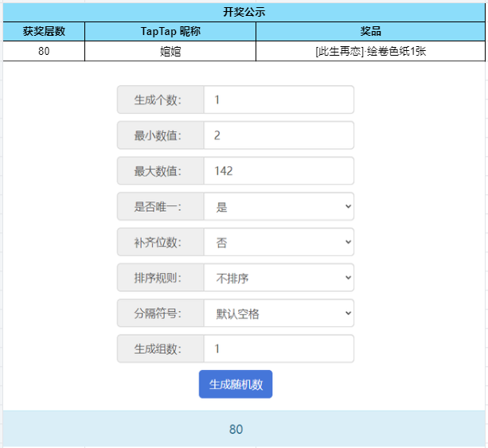
Task: Click the 生成组数 input field
Action: (x=279, y=349)
